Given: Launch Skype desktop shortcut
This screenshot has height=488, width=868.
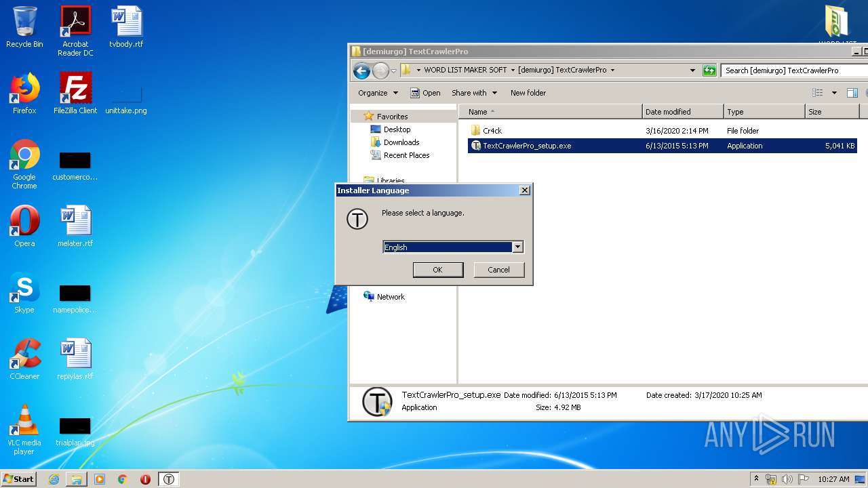Looking at the screenshot, I should click(24, 293).
